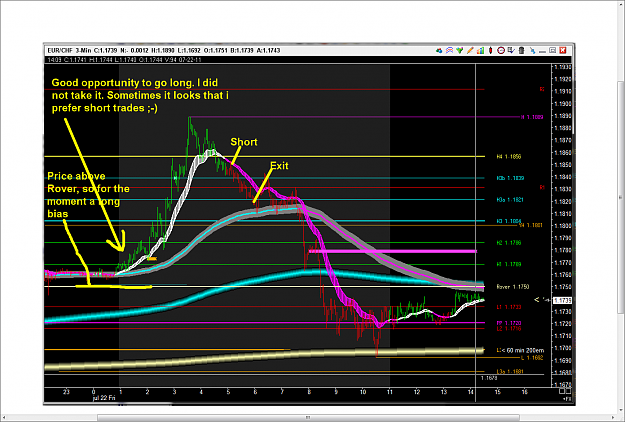Click the data readout line below title bar
625x422 pixels.
(124, 60)
